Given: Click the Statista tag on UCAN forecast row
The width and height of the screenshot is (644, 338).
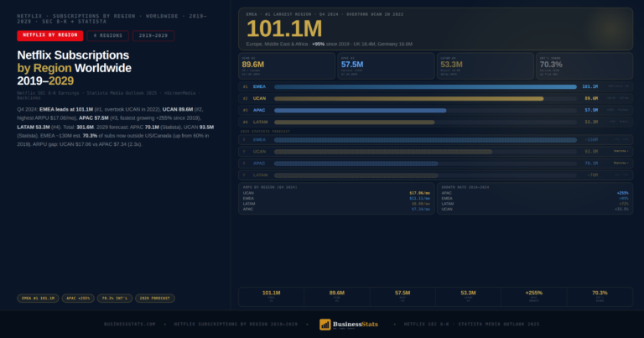Looking at the screenshot, I should pos(621,151).
